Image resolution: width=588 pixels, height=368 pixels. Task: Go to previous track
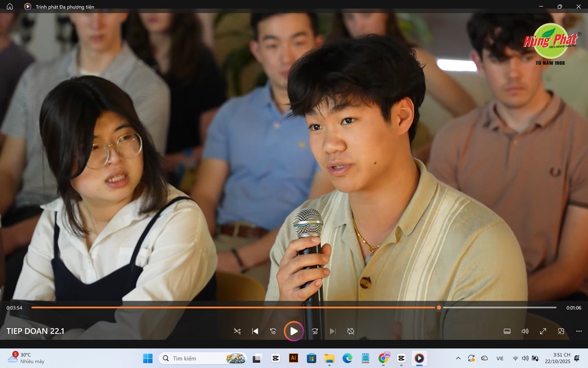(255, 331)
